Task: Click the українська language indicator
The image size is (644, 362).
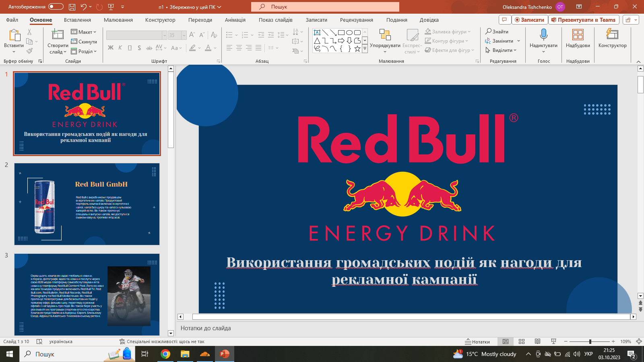Action: 61,341
